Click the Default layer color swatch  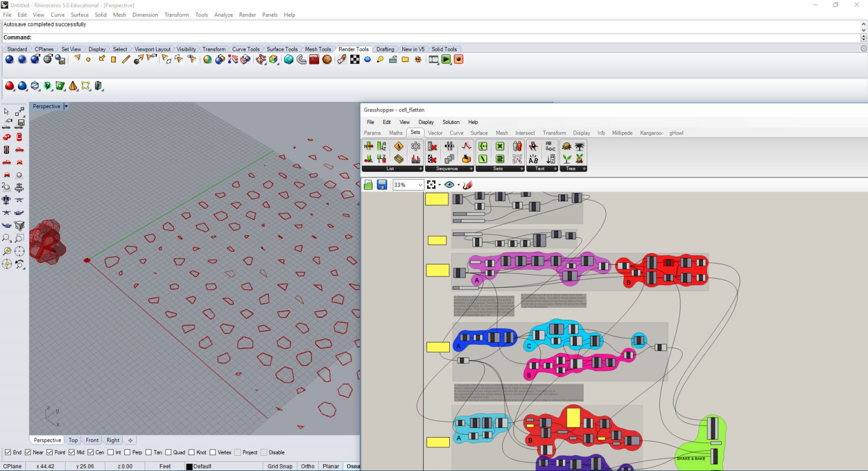(x=190, y=466)
